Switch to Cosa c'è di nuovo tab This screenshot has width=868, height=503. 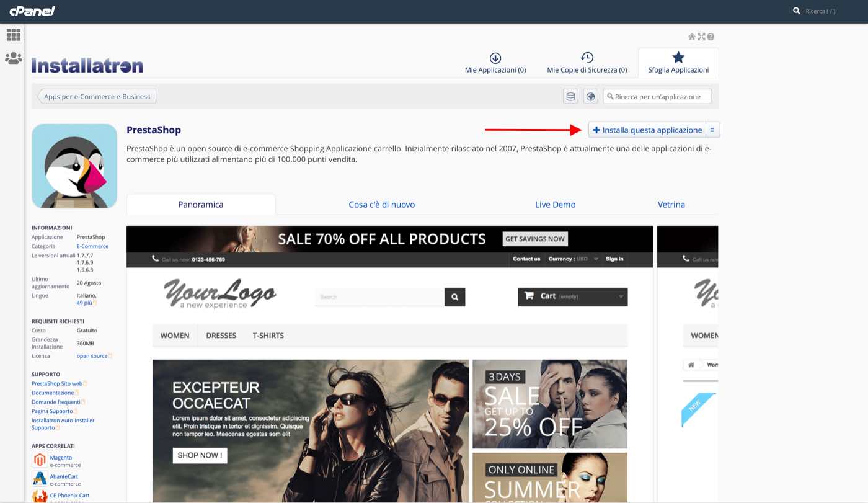click(x=382, y=204)
